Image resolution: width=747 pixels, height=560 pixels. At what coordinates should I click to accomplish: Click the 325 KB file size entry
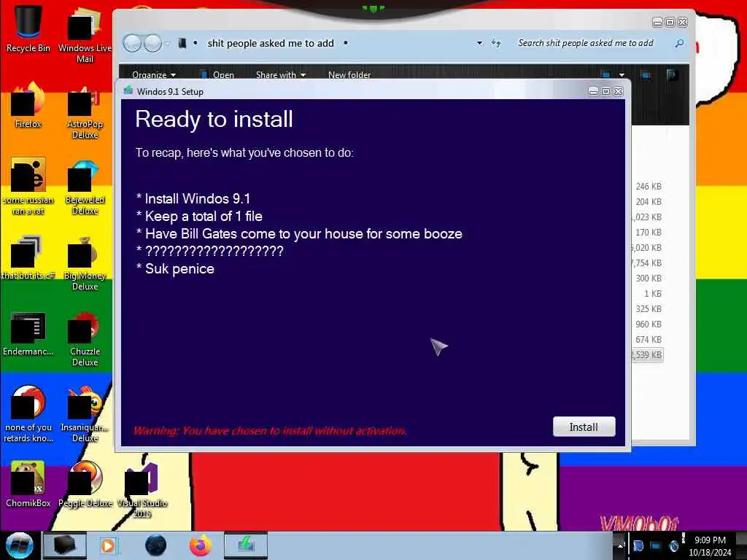point(649,308)
